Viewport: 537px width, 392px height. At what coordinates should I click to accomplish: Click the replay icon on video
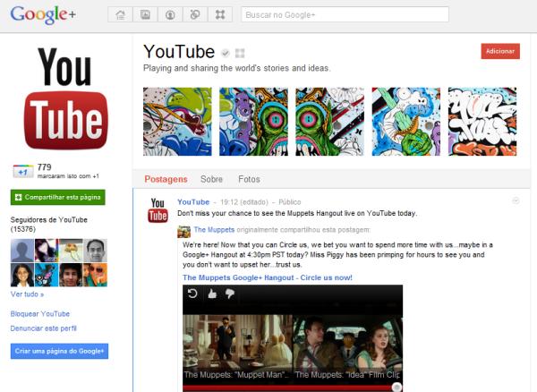[192, 294]
